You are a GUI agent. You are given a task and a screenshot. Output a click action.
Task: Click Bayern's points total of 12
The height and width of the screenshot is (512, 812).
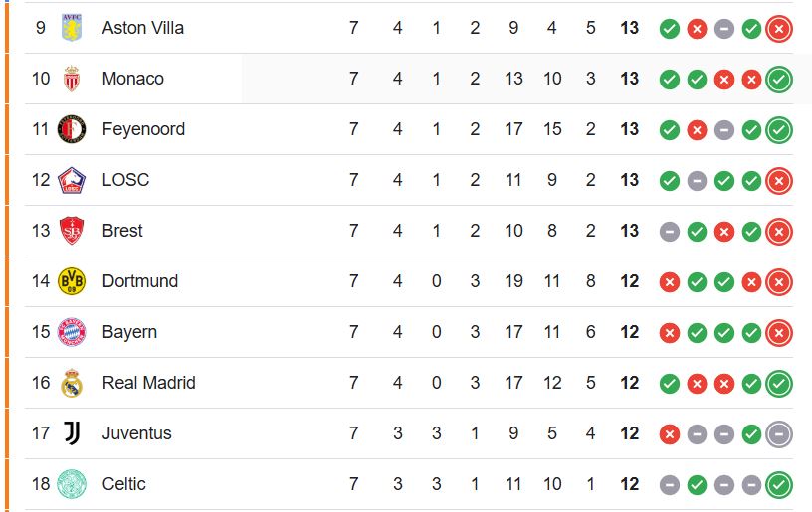click(629, 332)
